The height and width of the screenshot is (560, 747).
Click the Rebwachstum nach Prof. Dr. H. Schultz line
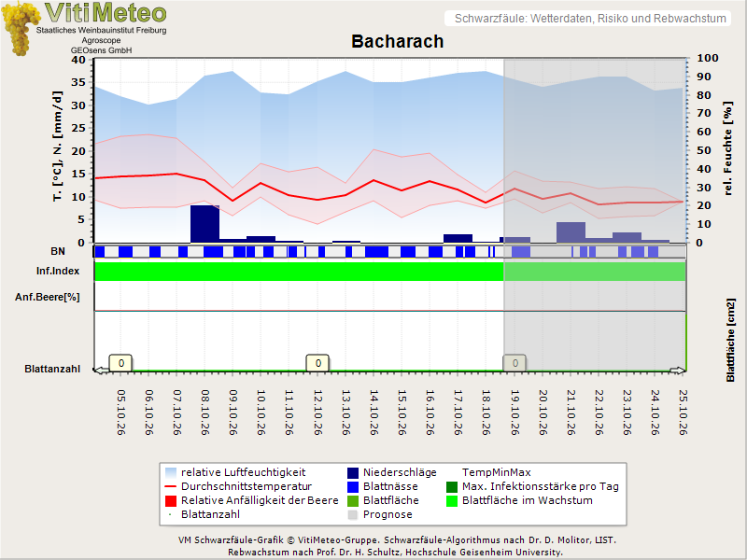pyautogui.click(x=395, y=553)
